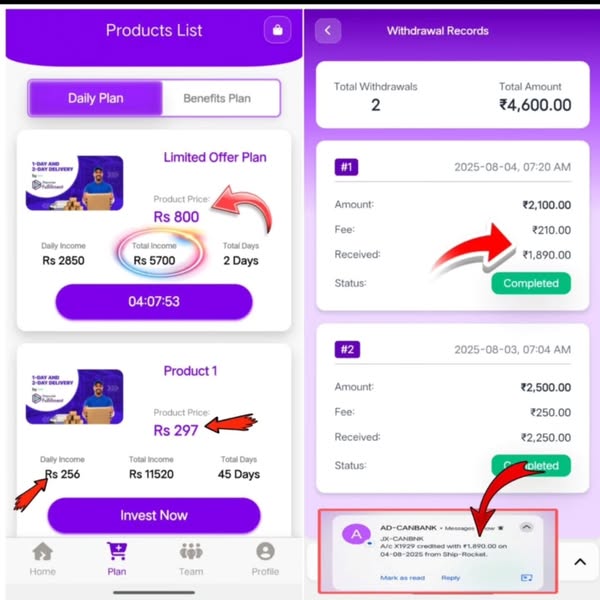Switch to the Daily Plan option

point(96,98)
